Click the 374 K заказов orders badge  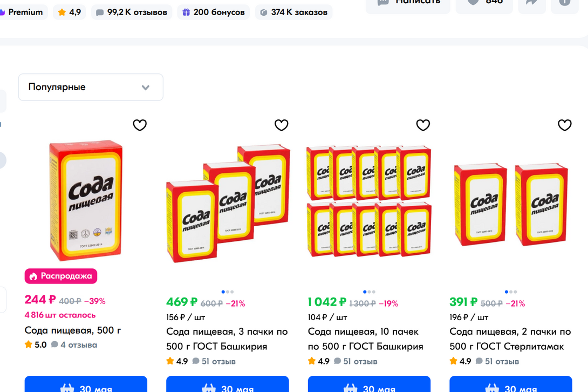293,12
